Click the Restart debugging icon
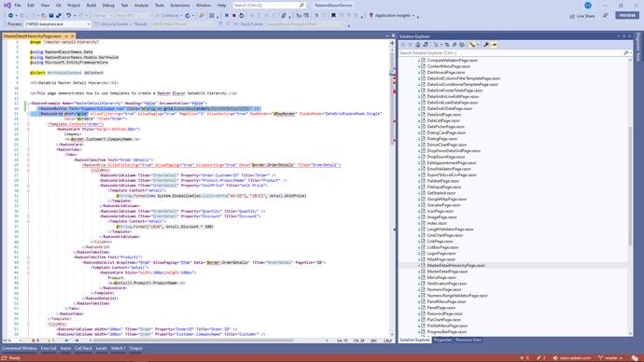Image resolution: width=644 pixels, height=362 pixels. [x=242, y=15]
